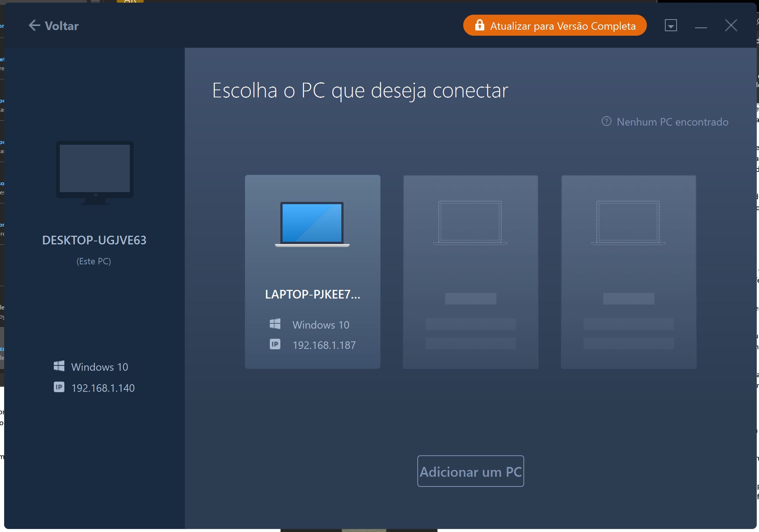Click the help question mark icon
759x532 pixels.
pyautogui.click(x=606, y=121)
